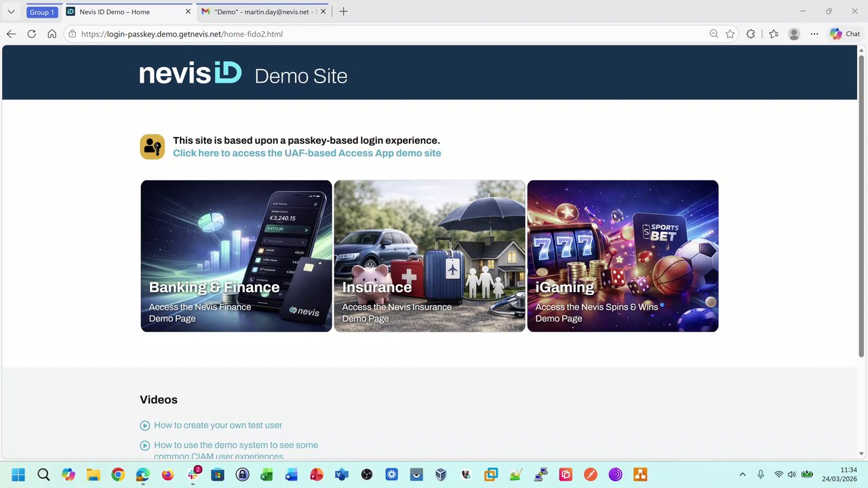Reload the Nevis ID Demo page

tap(31, 34)
